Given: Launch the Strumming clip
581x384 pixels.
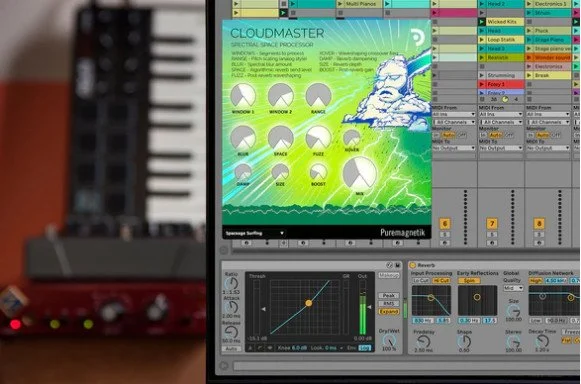Looking at the screenshot, I should [482, 75].
